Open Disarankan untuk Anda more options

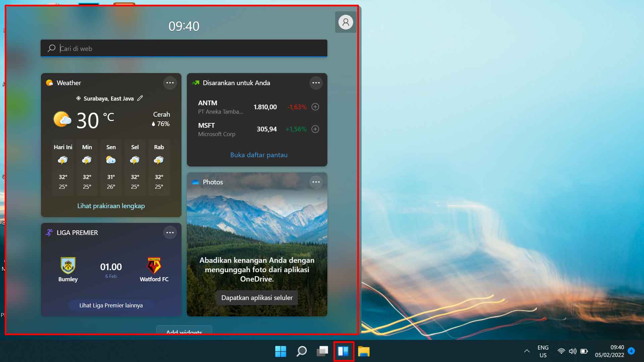tap(316, 83)
